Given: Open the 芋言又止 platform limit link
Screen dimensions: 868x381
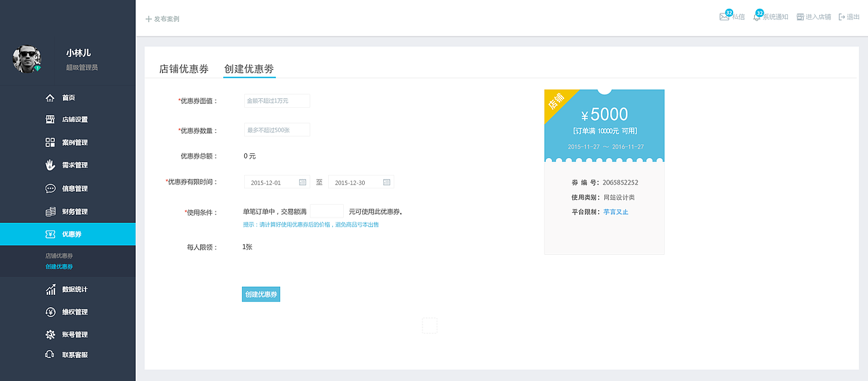Looking at the screenshot, I should click(x=616, y=212).
